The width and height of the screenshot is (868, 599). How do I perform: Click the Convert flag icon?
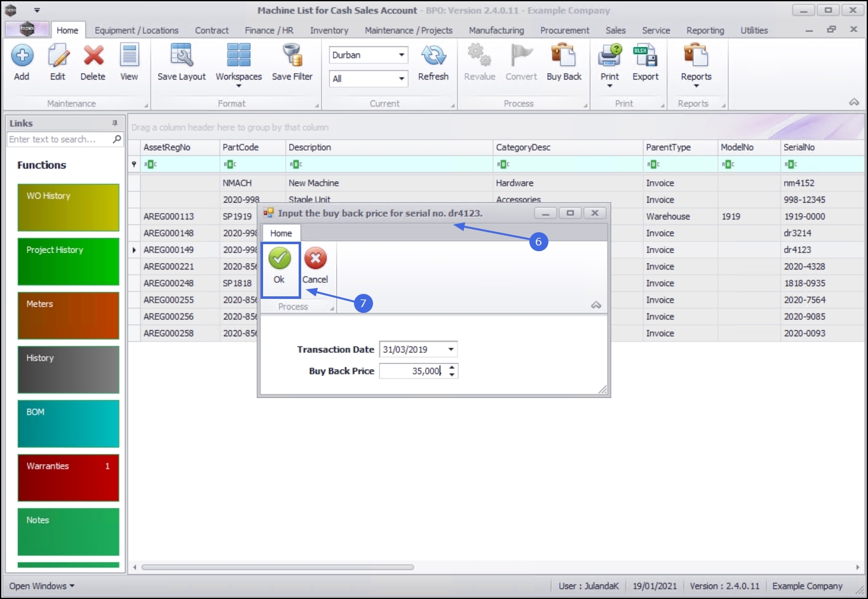pyautogui.click(x=521, y=56)
